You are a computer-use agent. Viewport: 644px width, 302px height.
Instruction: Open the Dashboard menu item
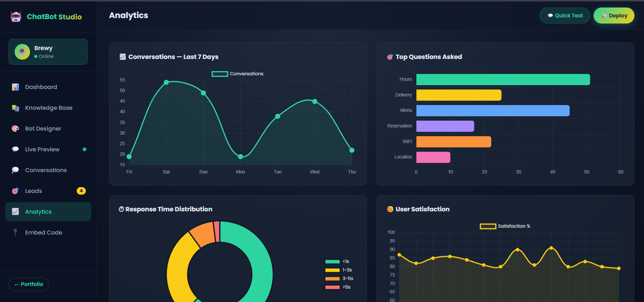tap(48, 87)
